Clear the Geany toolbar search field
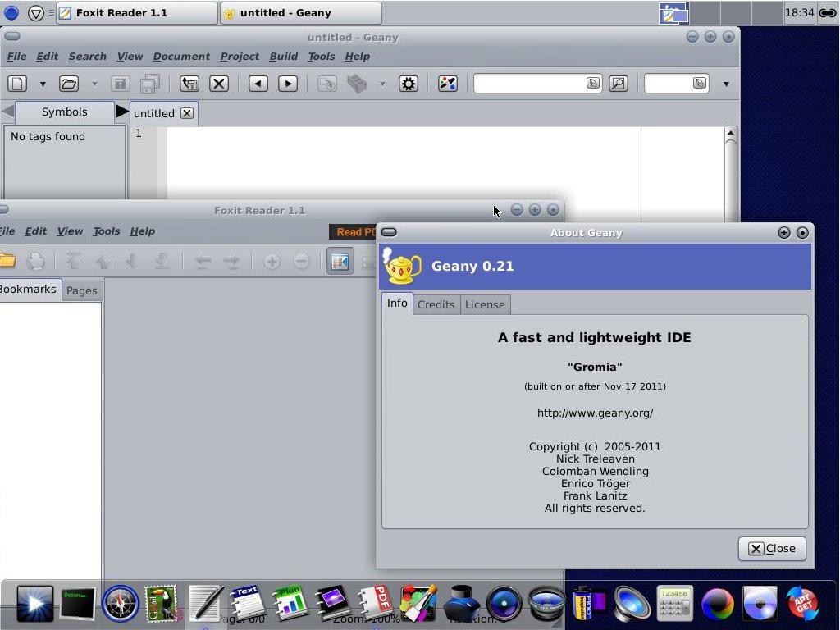 tap(592, 83)
